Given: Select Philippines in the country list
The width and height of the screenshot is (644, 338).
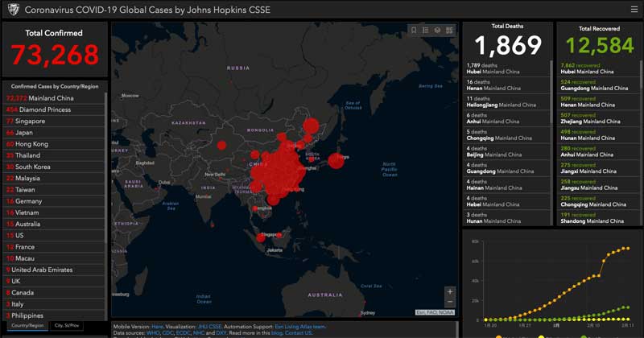Looking at the screenshot, I should 54,315.
